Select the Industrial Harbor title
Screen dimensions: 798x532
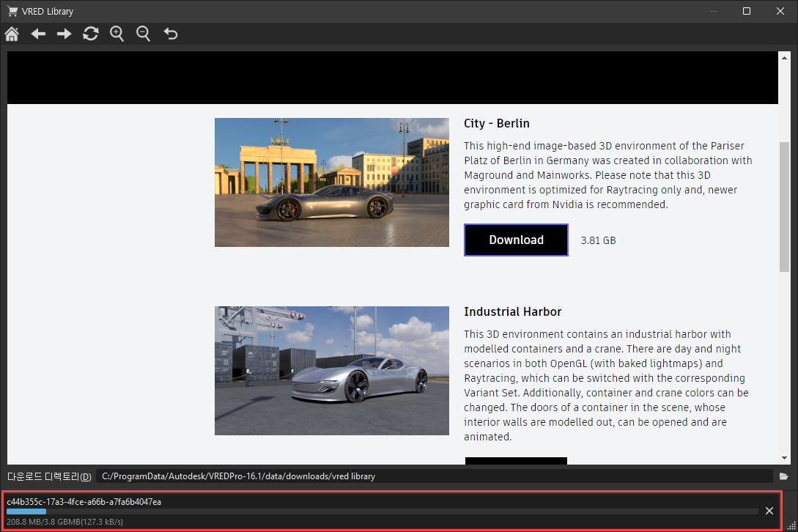[x=512, y=312]
